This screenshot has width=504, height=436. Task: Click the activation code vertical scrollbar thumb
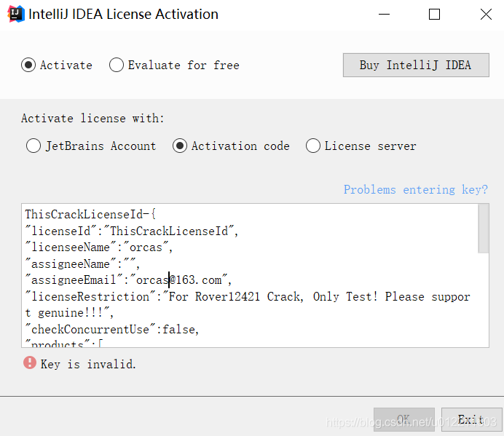483,229
